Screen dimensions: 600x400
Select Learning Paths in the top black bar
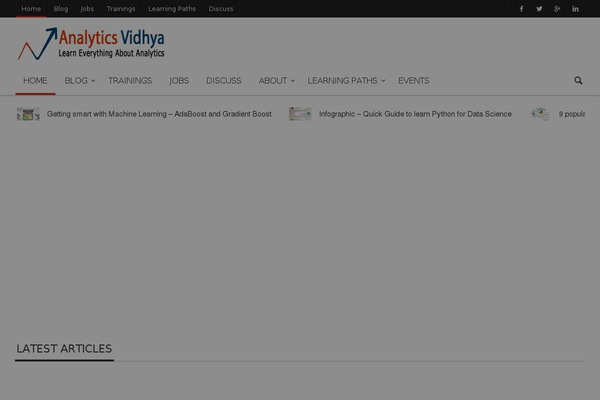pos(172,8)
